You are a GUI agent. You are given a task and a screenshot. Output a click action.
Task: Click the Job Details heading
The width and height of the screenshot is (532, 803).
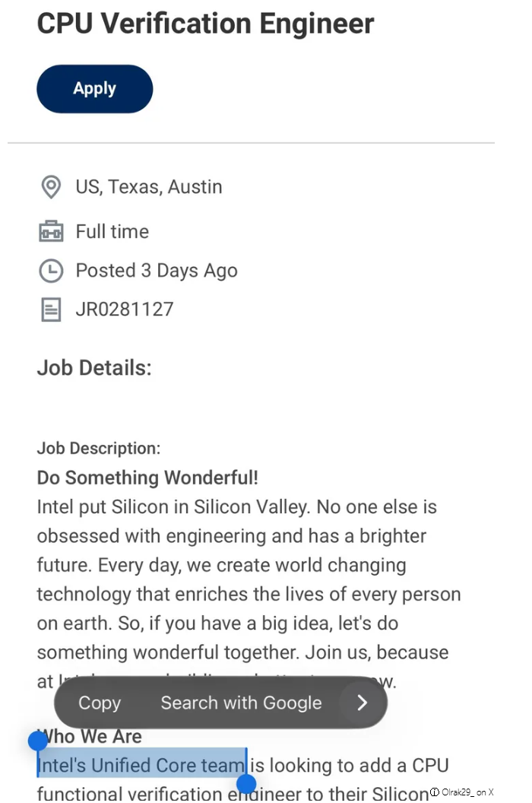tap(94, 368)
